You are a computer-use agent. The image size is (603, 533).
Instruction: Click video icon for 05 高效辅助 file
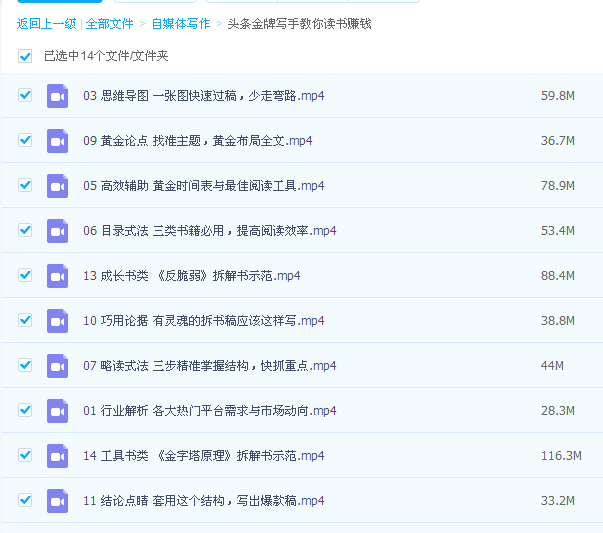(57, 186)
